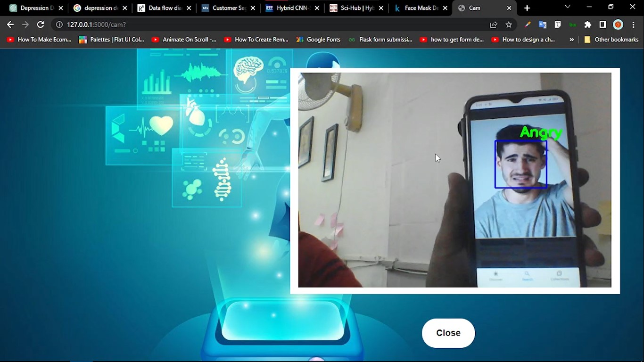Toggle the browser side panel icon
This screenshot has width=644, height=362.
click(603, 25)
